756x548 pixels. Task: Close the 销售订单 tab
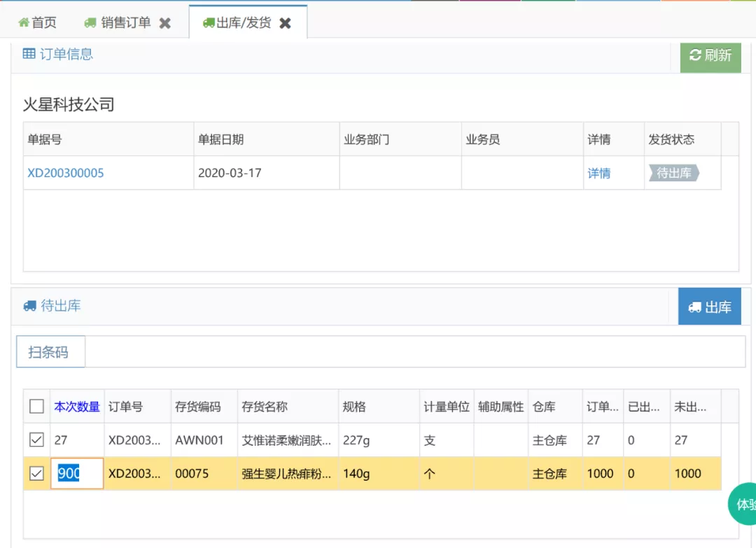click(x=165, y=23)
